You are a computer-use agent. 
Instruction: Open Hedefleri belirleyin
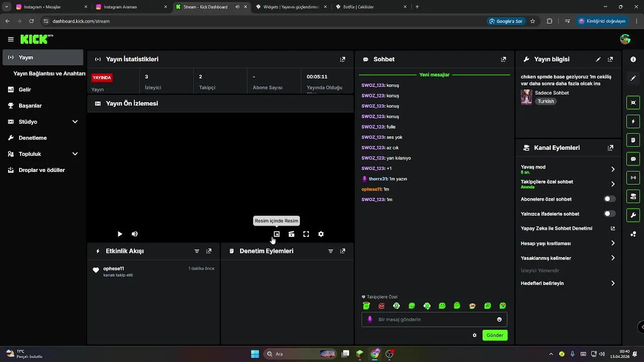568,283
